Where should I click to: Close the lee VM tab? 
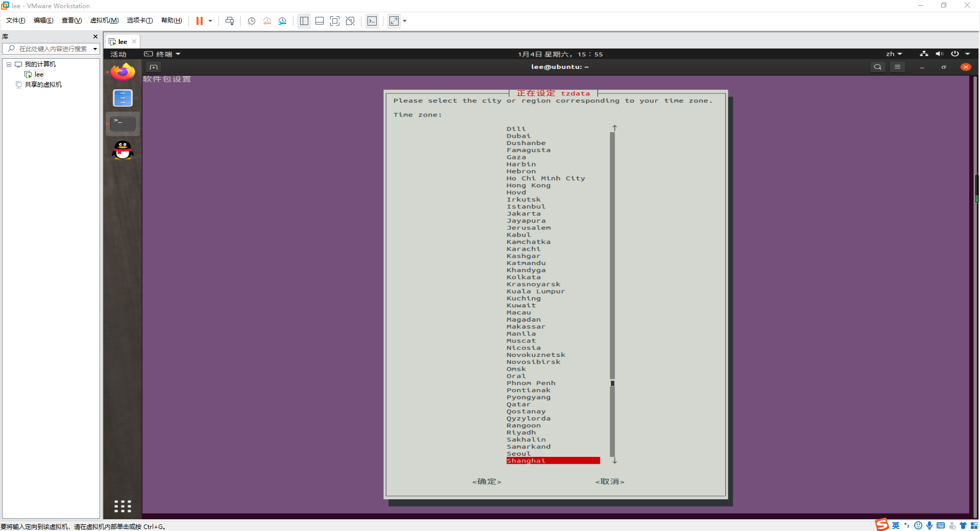pyautogui.click(x=134, y=42)
